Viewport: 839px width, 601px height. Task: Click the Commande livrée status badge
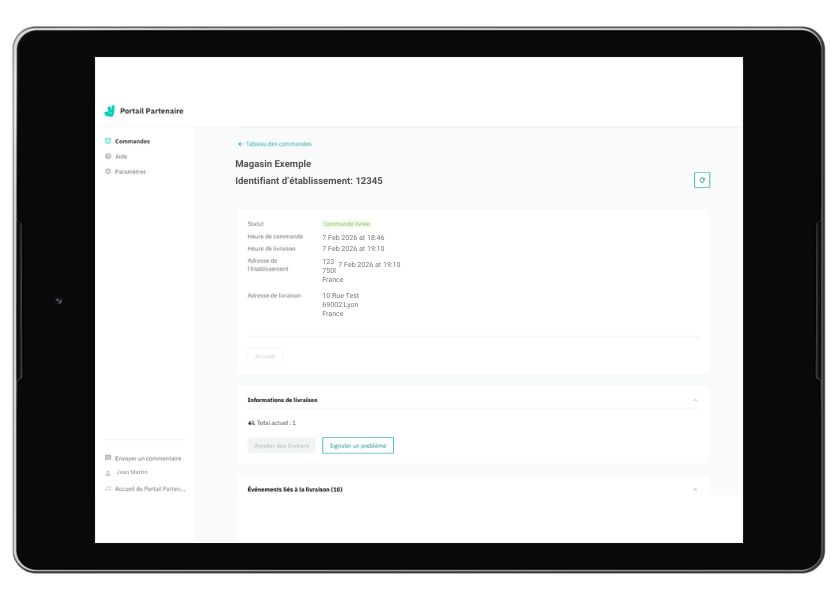click(x=346, y=224)
